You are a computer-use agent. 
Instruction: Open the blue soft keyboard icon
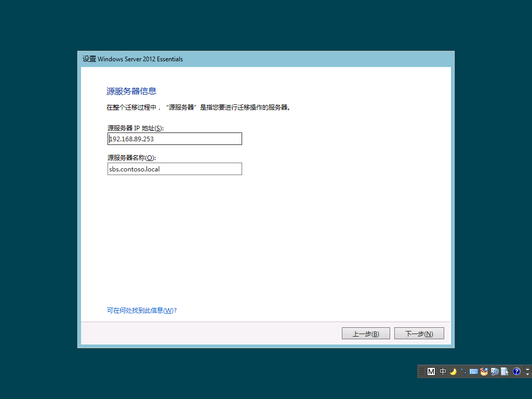point(474,371)
